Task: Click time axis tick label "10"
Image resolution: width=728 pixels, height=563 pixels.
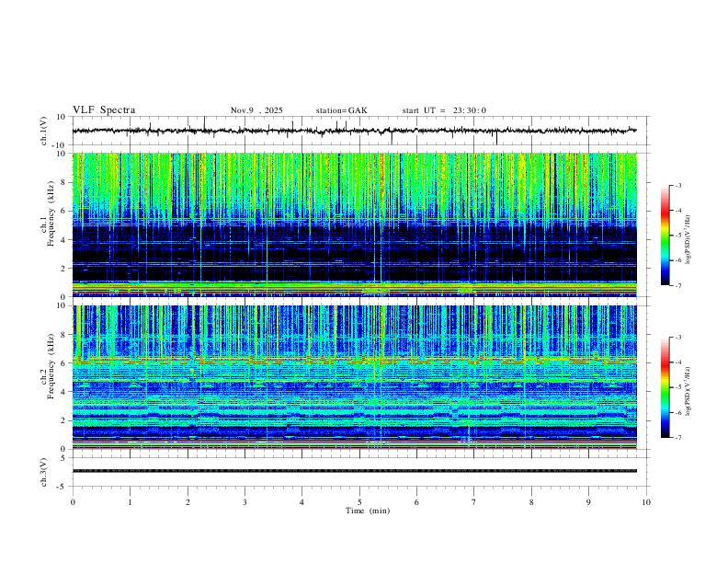Action: 646,502
